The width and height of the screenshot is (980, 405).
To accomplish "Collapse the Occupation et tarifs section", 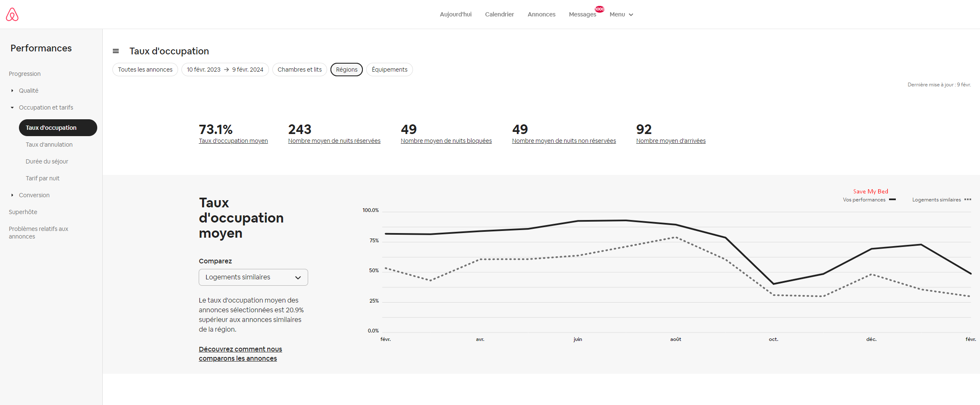I will [12, 107].
